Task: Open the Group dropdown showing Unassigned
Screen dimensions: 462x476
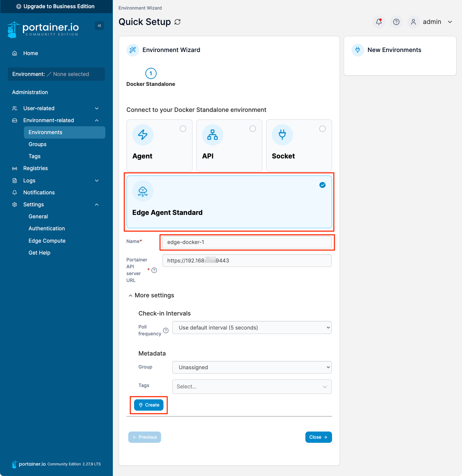Action: (252, 368)
